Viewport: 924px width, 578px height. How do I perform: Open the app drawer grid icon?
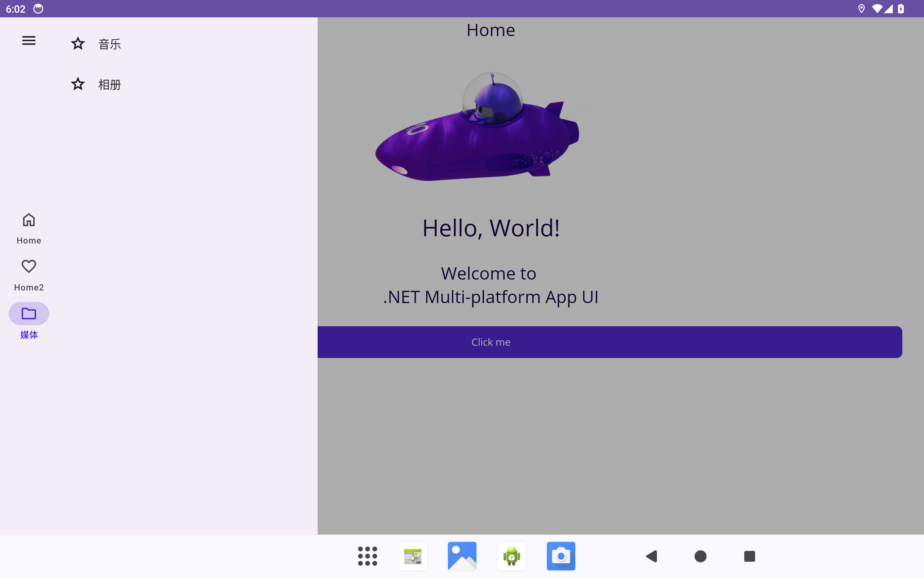(x=367, y=556)
